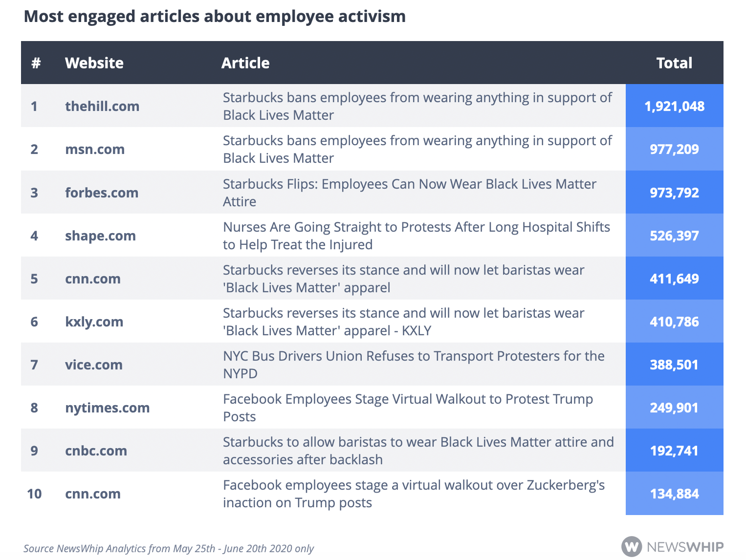746x560 pixels.
Task: Open the Starbucks reverses stance - KXLY article
Action: tap(404, 322)
